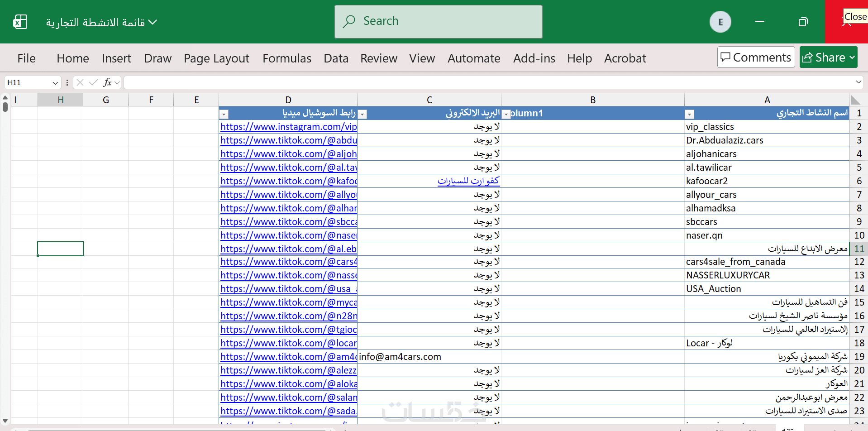
Task: Open the filter dropdown for social media link column
Action: pyautogui.click(x=224, y=115)
